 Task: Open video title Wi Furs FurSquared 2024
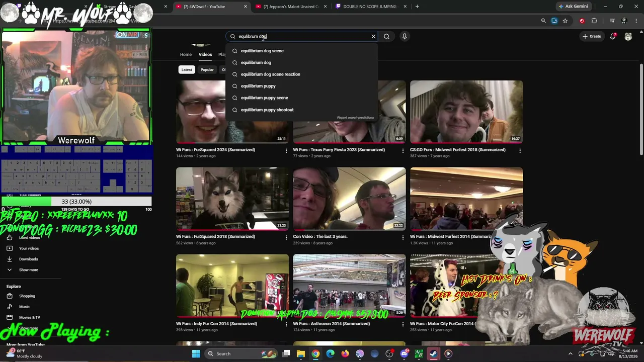point(215,150)
